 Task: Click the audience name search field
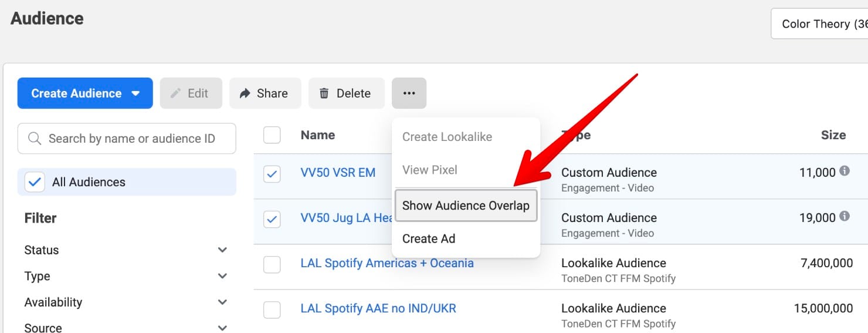[x=132, y=139]
